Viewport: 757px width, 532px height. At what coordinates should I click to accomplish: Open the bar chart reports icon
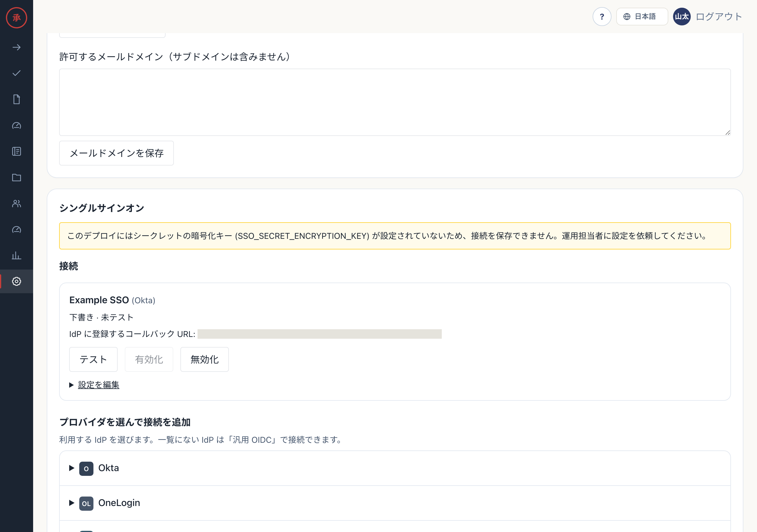coord(17,255)
